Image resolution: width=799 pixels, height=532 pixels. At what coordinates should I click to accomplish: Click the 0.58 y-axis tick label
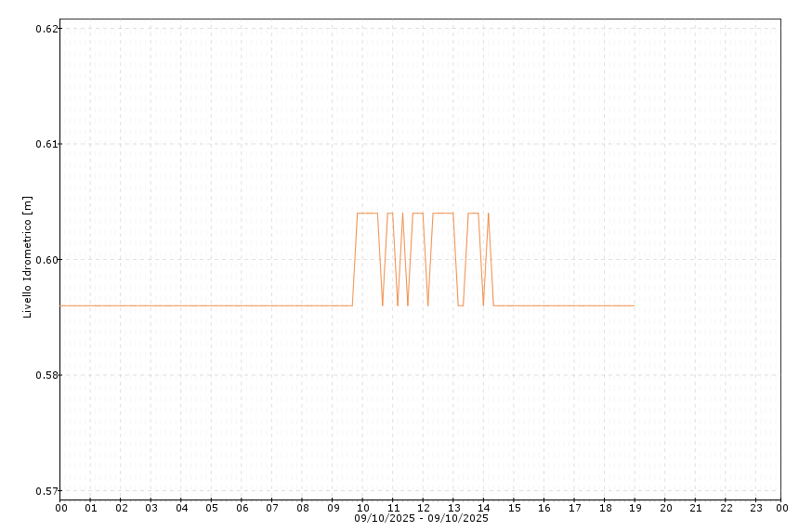(46, 375)
